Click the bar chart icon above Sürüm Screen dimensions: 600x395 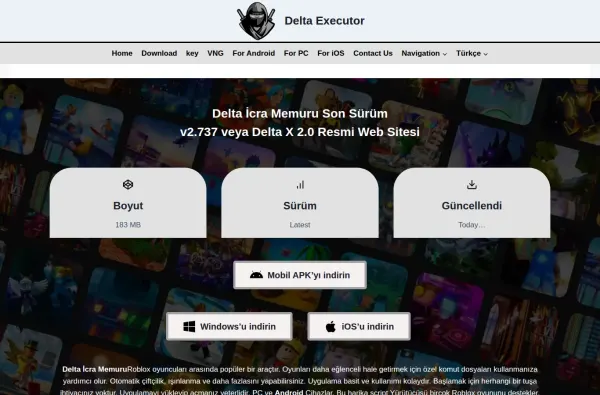click(x=300, y=185)
